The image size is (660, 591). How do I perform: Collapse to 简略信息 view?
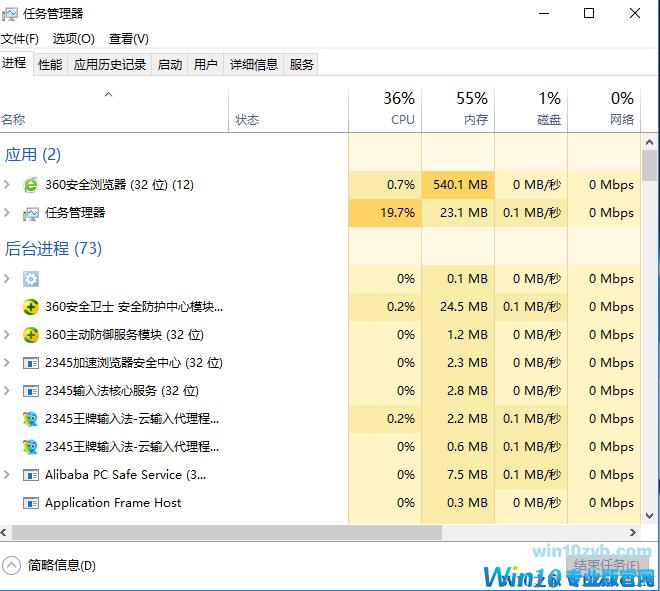50,565
